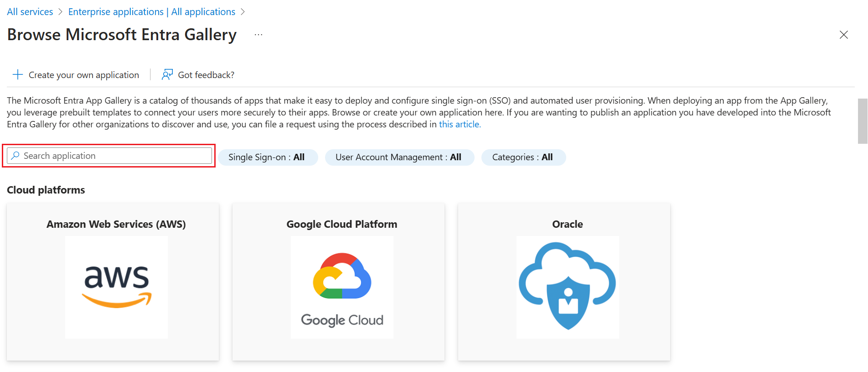This screenshot has height=372, width=868.
Task: Go to All services breadcrumb
Action: point(30,12)
